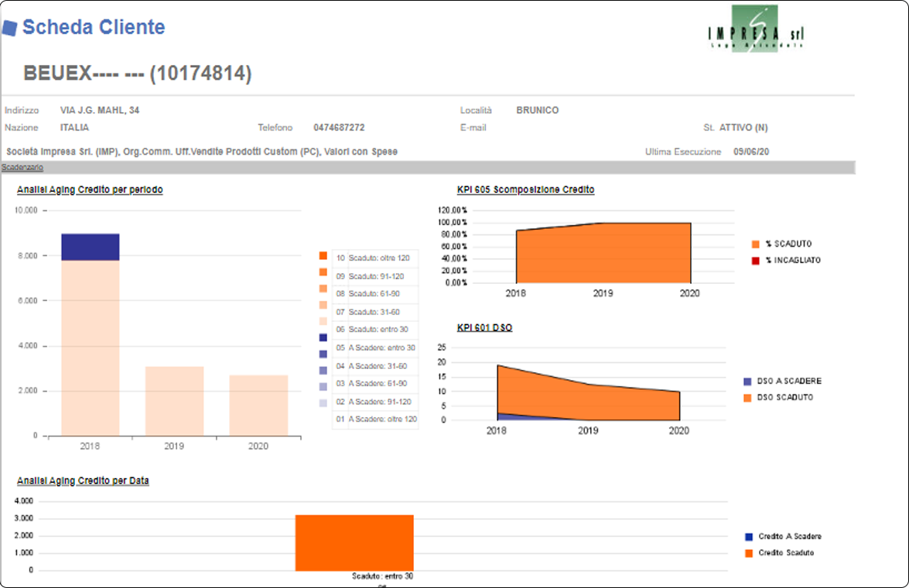Click the 2020 label under DSO chart

coord(679,431)
